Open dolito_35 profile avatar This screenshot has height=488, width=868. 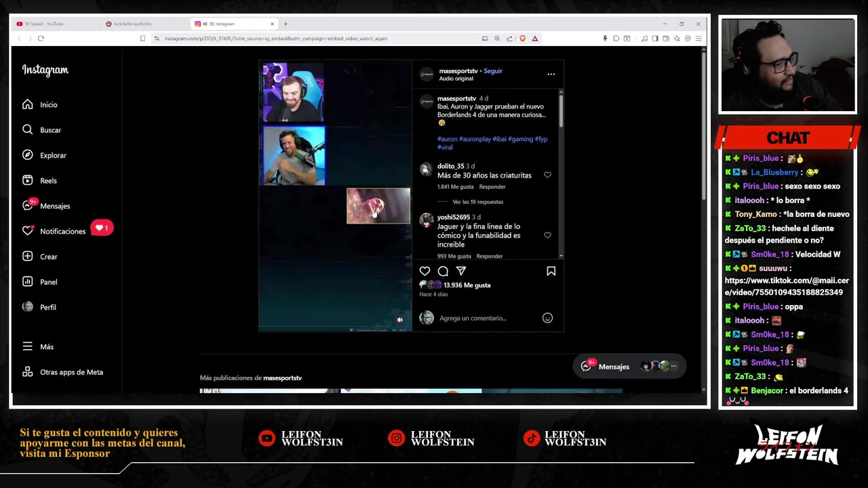pyautogui.click(x=425, y=169)
